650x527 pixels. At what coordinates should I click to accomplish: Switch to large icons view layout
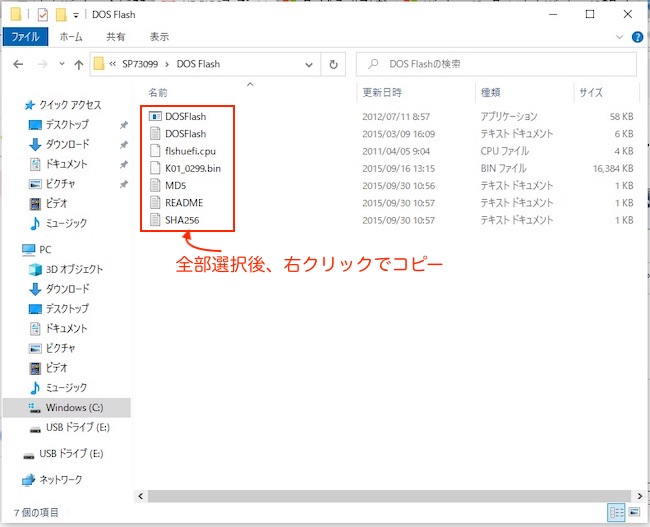coord(634,513)
